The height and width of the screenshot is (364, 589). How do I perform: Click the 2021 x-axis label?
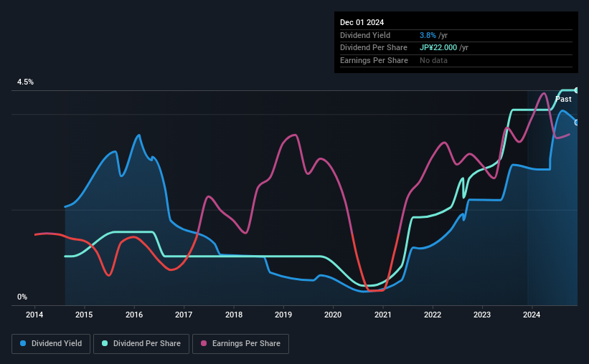click(383, 315)
